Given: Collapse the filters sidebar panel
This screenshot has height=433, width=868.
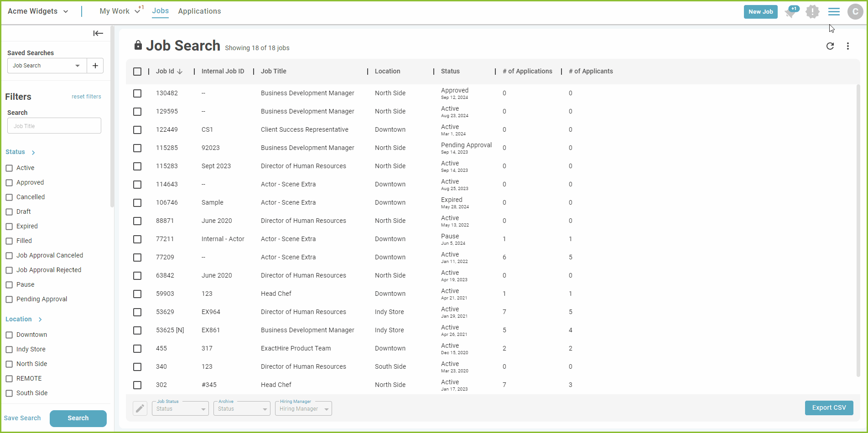Looking at the screenshot, I should 98,33.
